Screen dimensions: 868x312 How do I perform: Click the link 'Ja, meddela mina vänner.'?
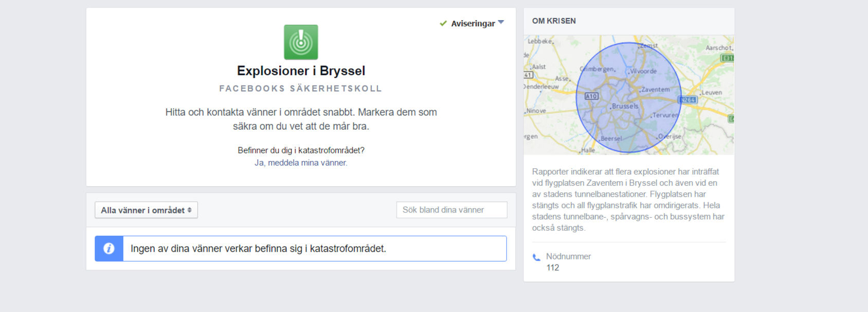(x=301, y=163)
